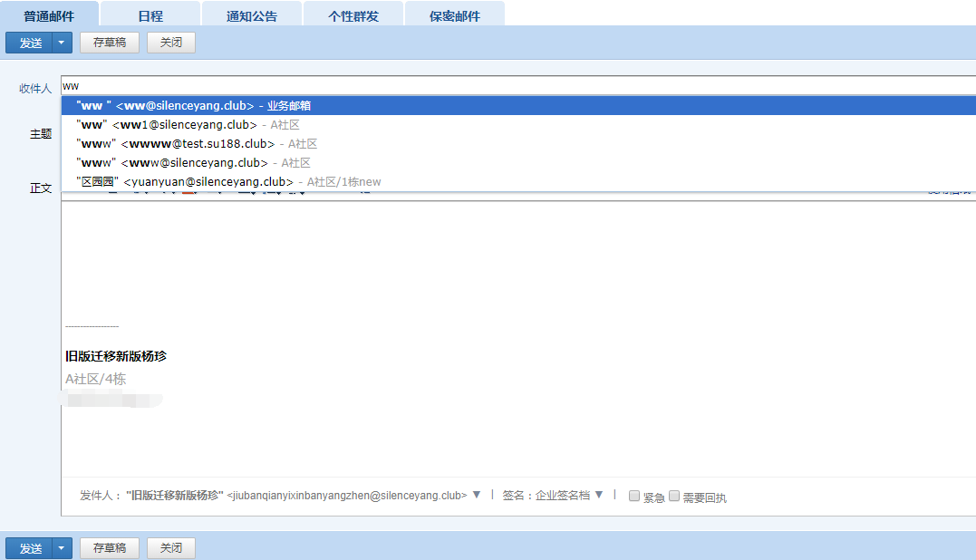
Task: Click the bottom 存草稿 save draft button
Action: point(110,548)
